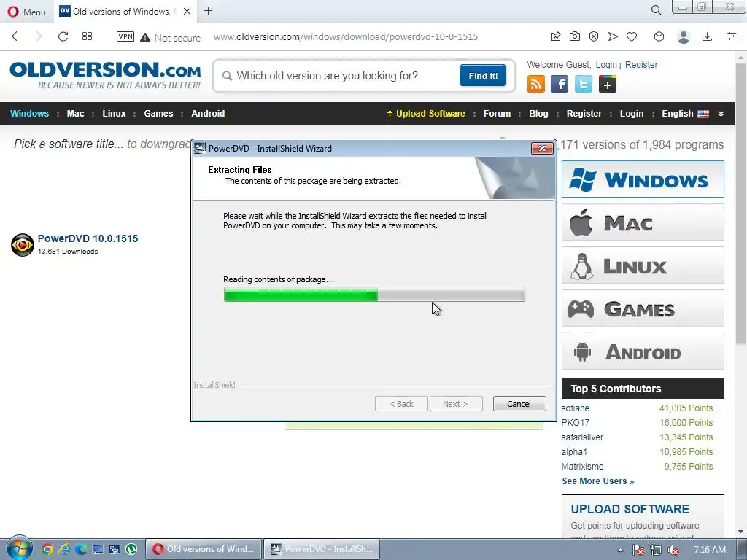
Task: Open the Pinboards icon in address bar
Action: tap(555, 36)
